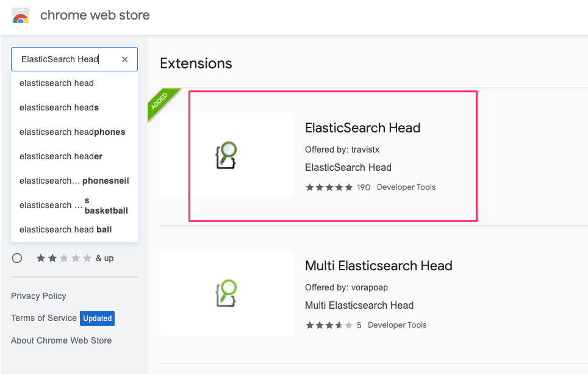Open the Terms of Service link
The width and height of the screenshot is (588, 374).
coord(44,318)
